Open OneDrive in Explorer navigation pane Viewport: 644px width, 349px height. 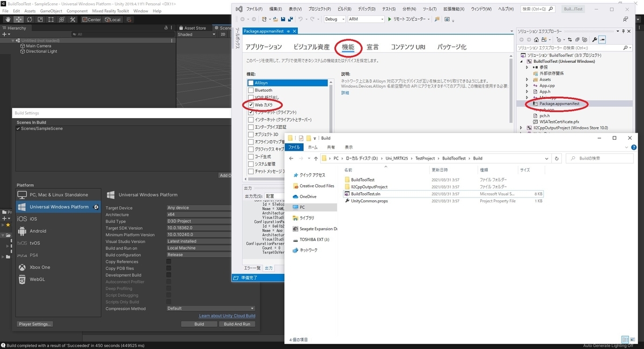click(308, 197)
